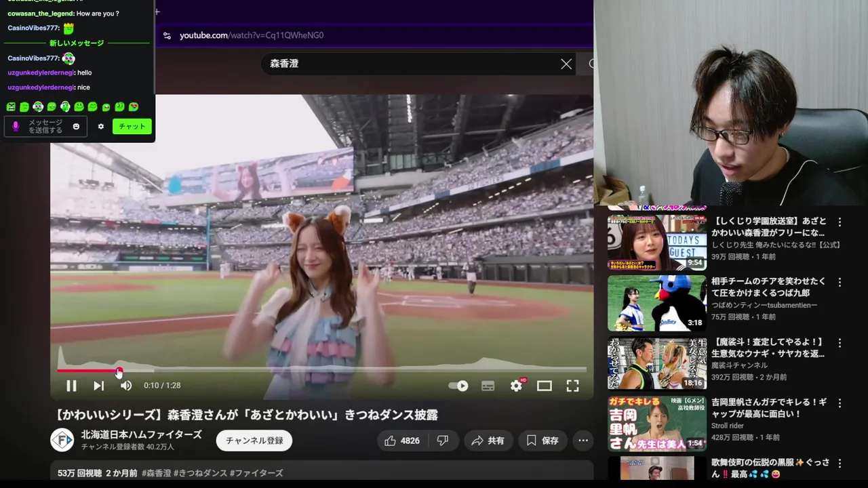Click the youtube.com address bar URL
868x488 pixels.
(252, 35)
